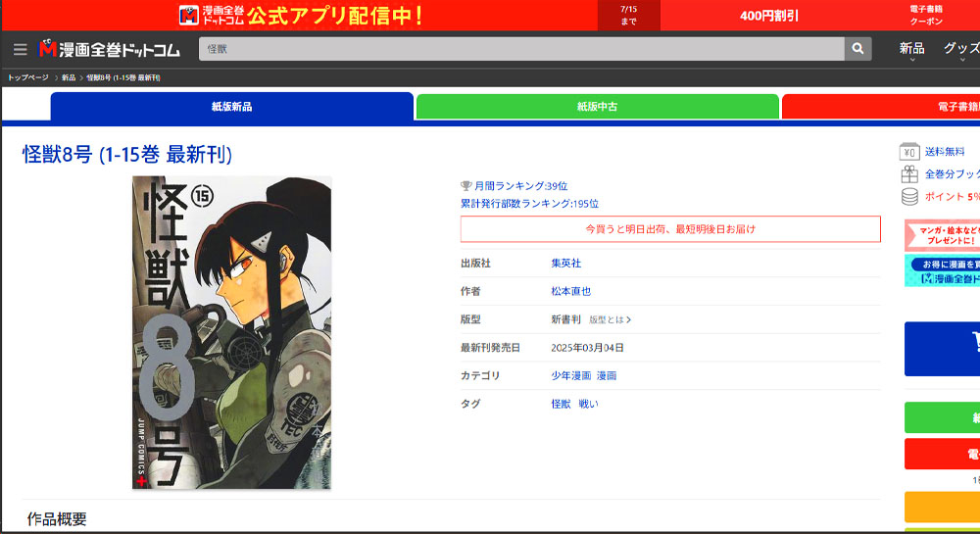Click the orange button in right sidebar
Viewport: 980px width, 534px height.
pyautogui.click(x=942, y=507)
